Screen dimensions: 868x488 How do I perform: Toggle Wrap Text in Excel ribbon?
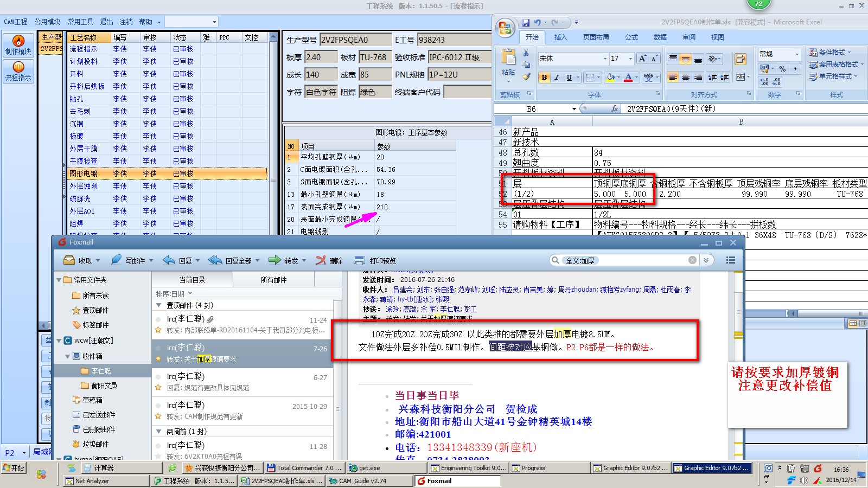pos(741,59)
